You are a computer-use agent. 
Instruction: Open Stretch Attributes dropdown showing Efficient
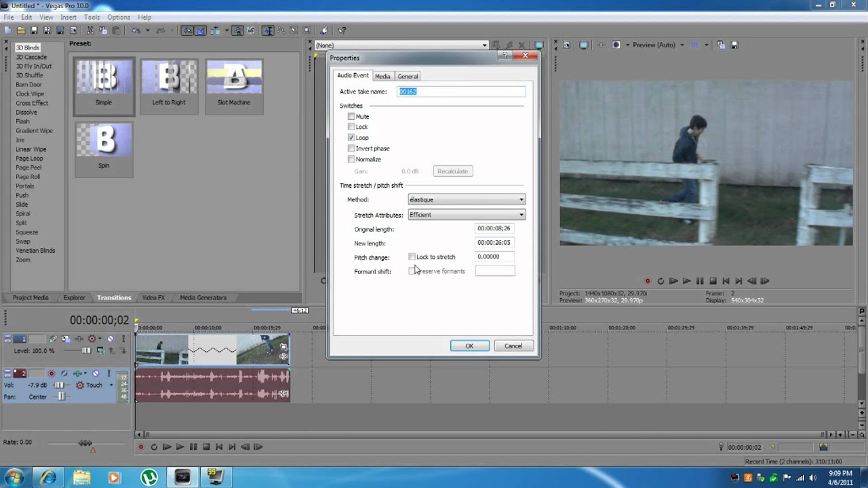(x=467, y=215)
